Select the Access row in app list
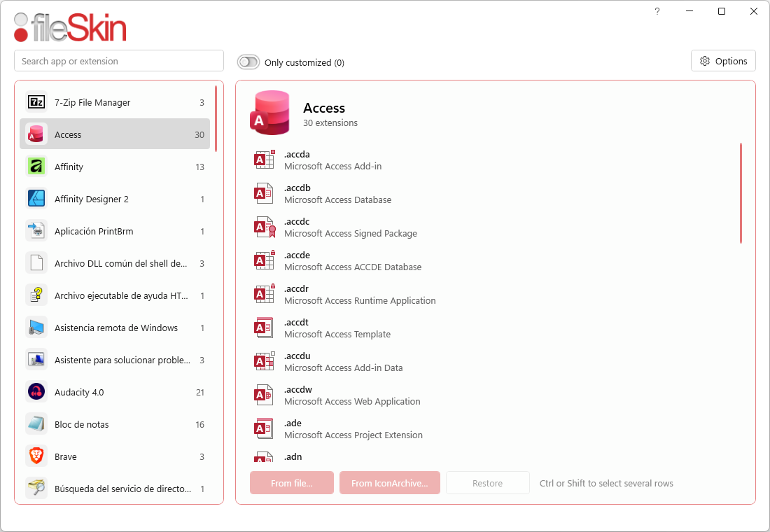 coord(114,134)
